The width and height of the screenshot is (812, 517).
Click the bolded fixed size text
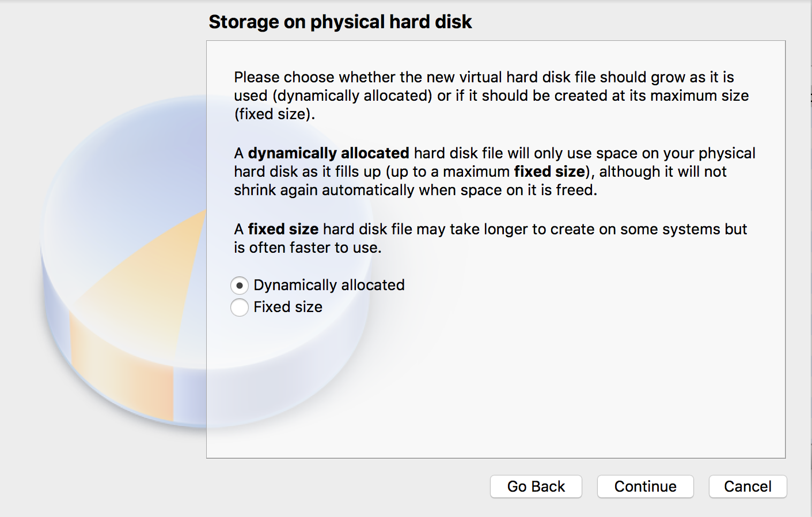[282, 229]
